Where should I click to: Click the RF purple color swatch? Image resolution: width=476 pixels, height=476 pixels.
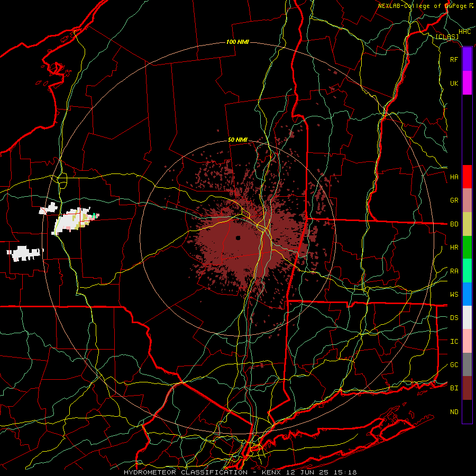(x=467, y=59)
